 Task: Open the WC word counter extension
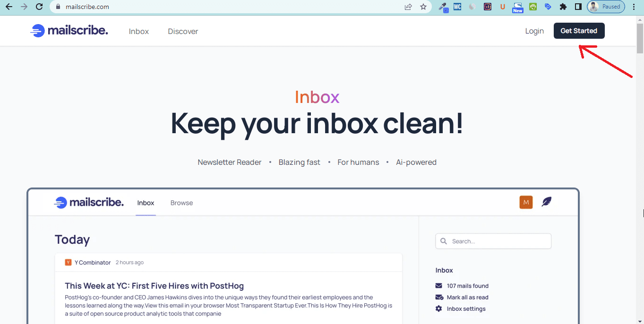(457, 7)
